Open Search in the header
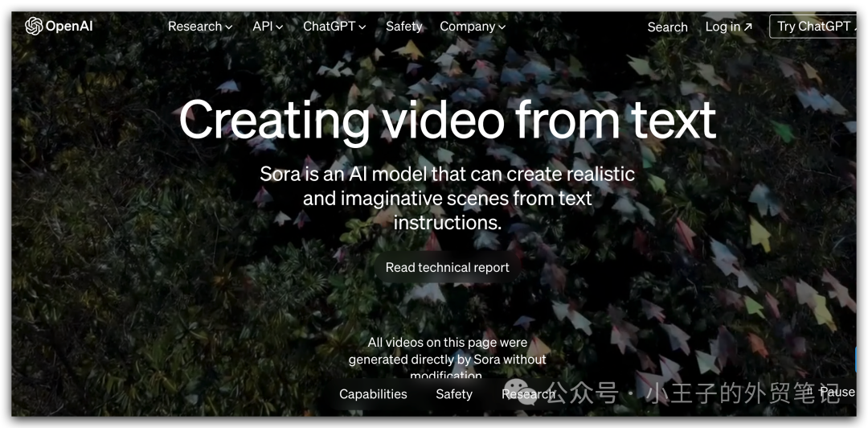 668,27
